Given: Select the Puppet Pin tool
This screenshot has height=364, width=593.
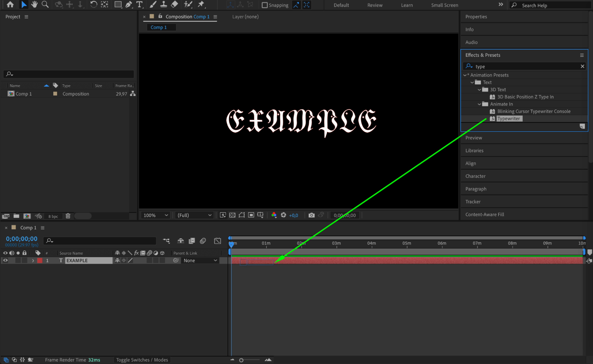Looking at the screenshot, I should (201, 4).
